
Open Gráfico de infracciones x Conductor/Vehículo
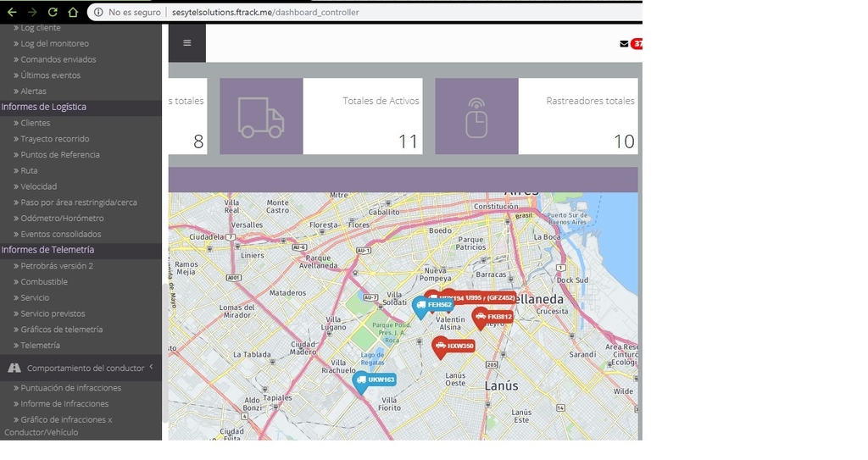click(58, 426)
